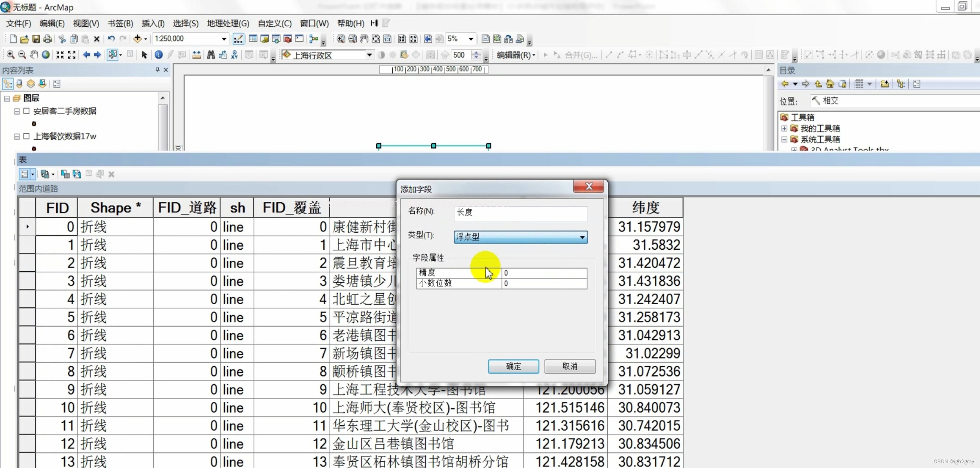Save the map with the floppy disk icon

(36, 38)
